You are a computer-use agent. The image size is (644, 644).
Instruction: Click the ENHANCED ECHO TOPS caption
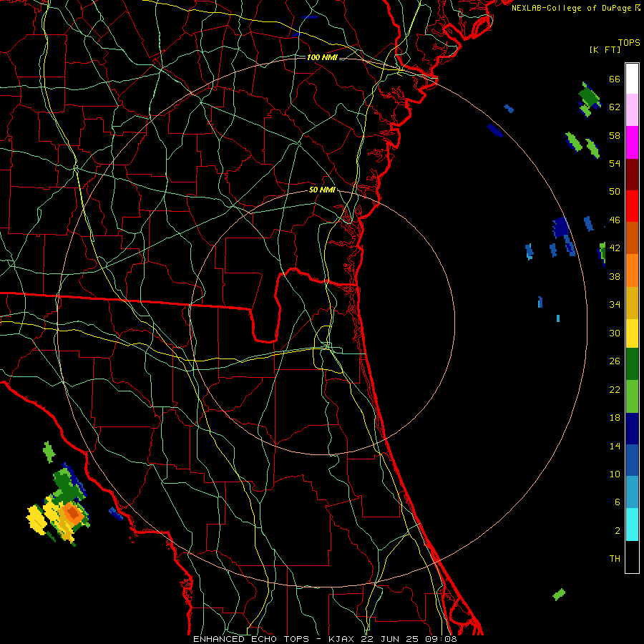point(251,639)
